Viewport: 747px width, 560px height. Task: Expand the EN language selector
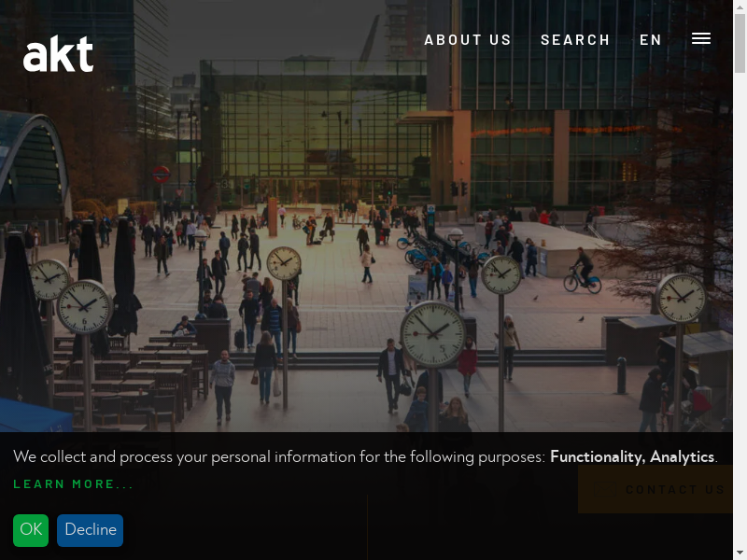[650, 39]
